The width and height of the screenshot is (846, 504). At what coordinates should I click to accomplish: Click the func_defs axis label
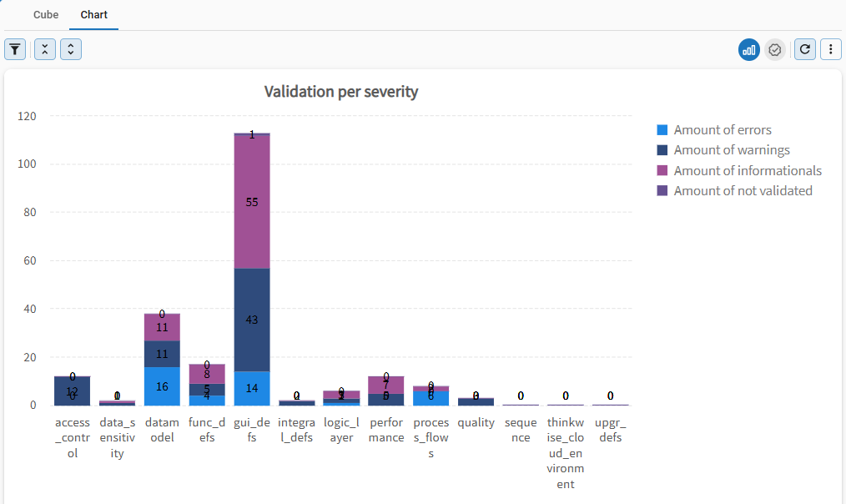pyautogui.click(x=207, y=430)
